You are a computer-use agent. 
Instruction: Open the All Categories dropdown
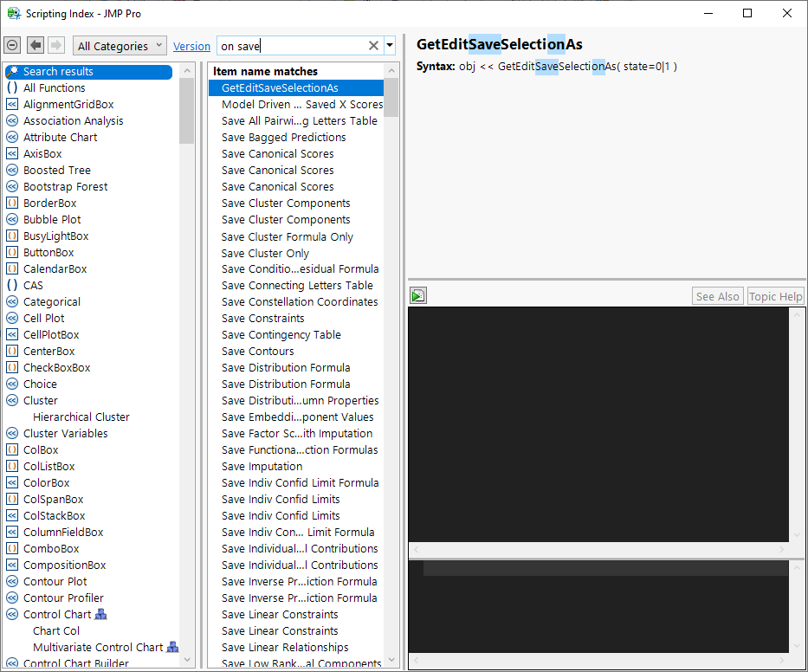click(120, 46)
